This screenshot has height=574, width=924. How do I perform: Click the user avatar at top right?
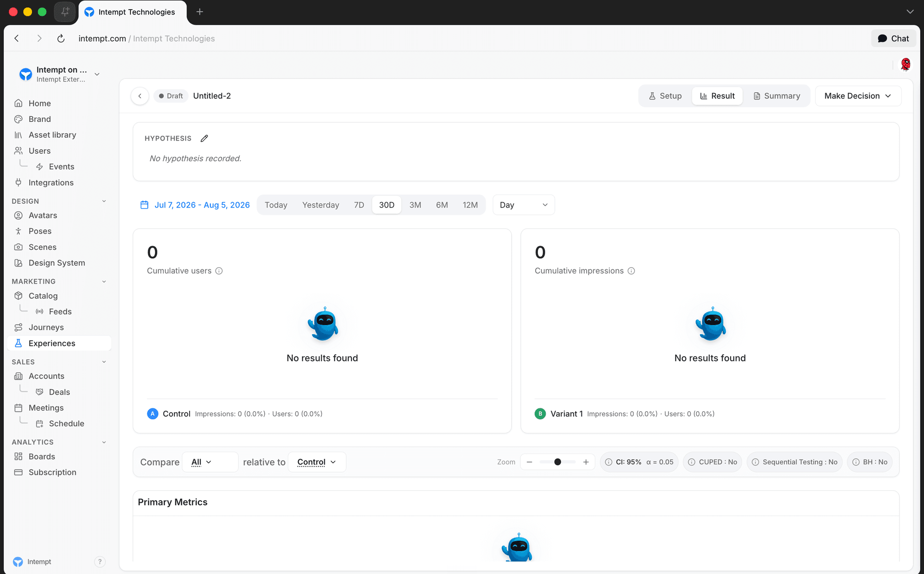906,64
